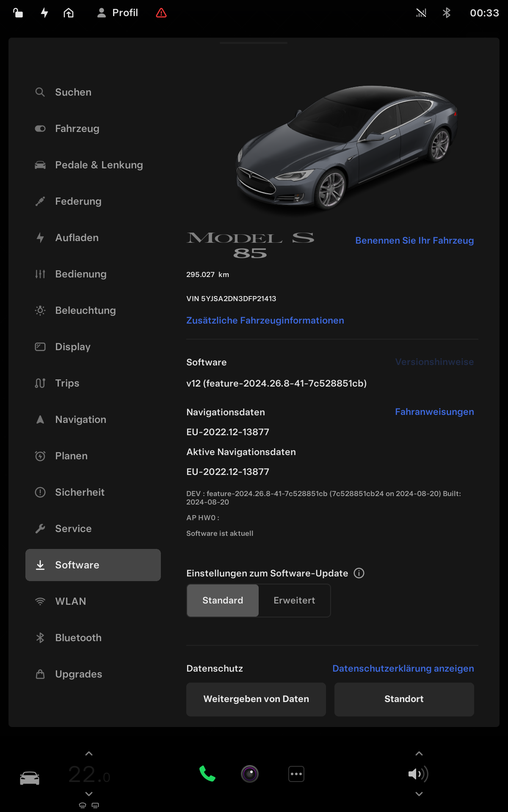The width and height of the screenshot is (508, 812).
Task: Click the red warning alert icon
Action: pos(161,13)
